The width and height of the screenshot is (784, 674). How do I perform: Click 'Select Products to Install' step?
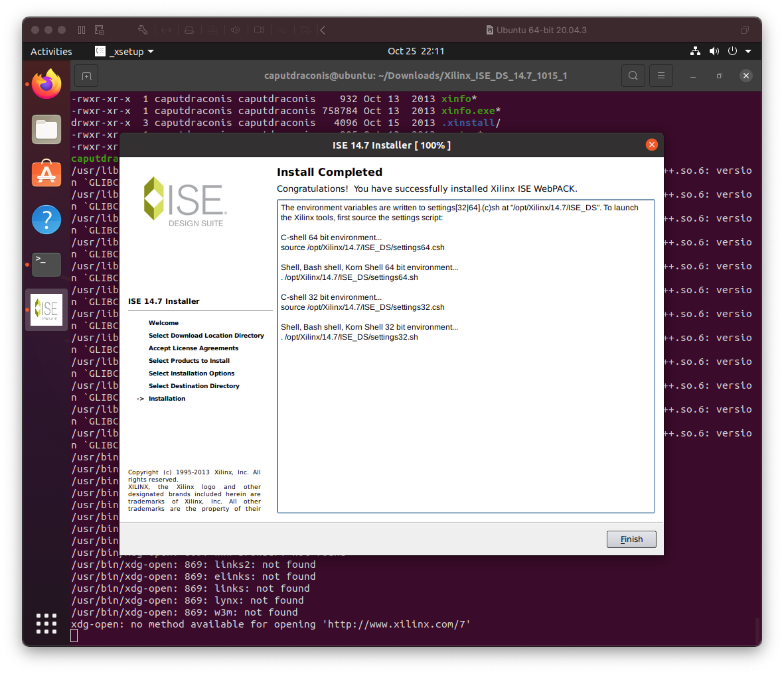point(189,361)
